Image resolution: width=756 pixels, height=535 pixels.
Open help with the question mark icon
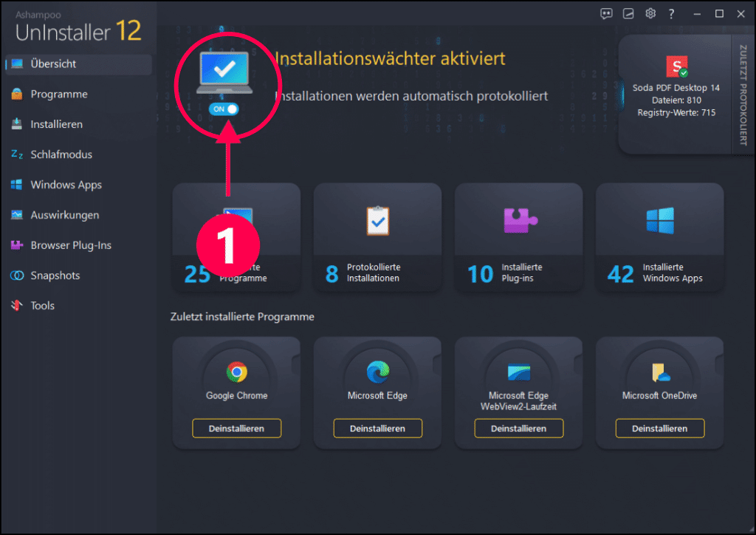tap(672, 13)
